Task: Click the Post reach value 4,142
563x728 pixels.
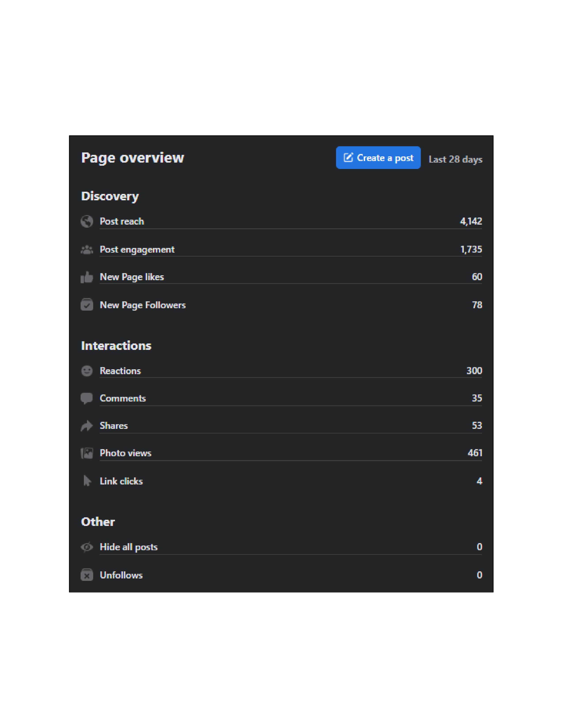Action: (x=471, y=221)
